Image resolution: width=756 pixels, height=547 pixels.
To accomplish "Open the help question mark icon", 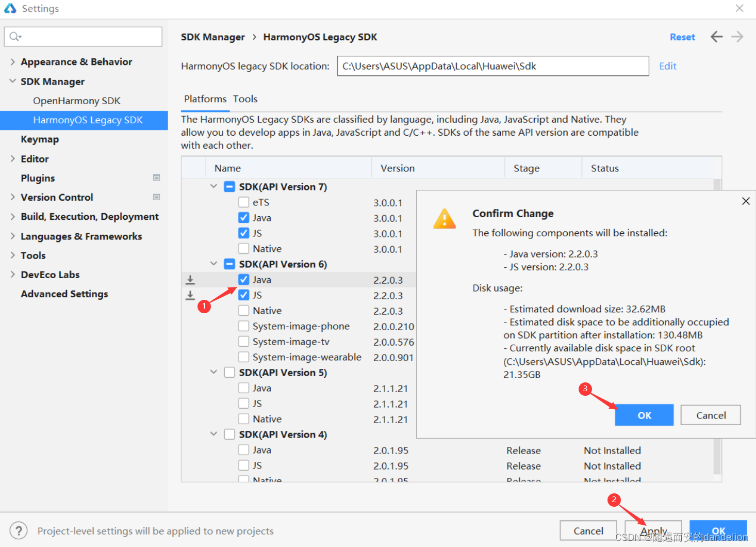I will [x=19, y=530].
